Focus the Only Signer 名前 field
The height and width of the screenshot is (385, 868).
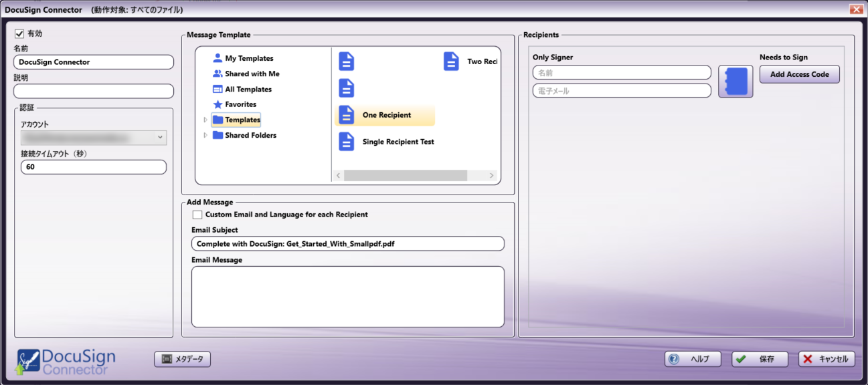[x=622, y=72]
